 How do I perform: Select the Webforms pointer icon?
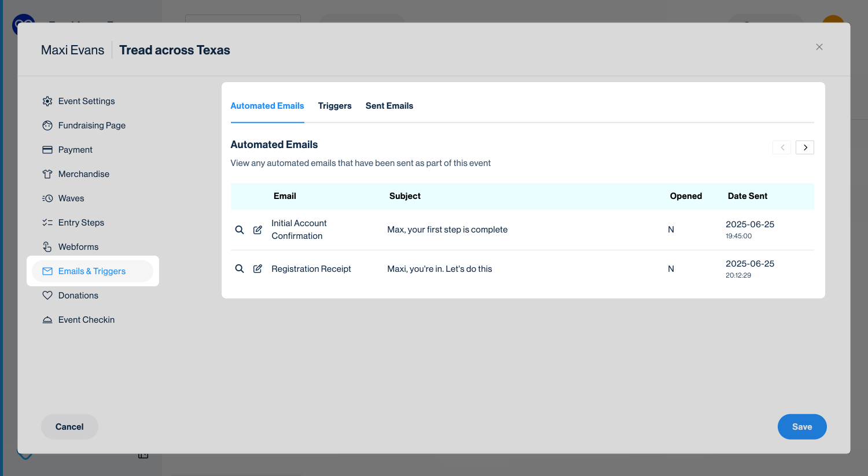(x=47, y=247)
